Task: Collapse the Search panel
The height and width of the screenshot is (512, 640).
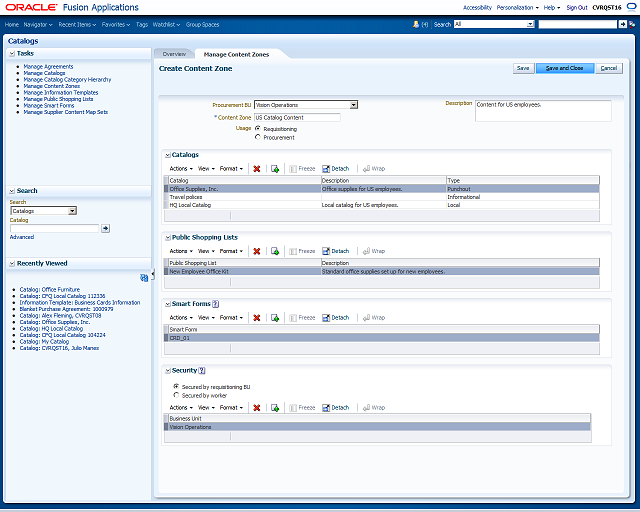Action: point(12,191)
